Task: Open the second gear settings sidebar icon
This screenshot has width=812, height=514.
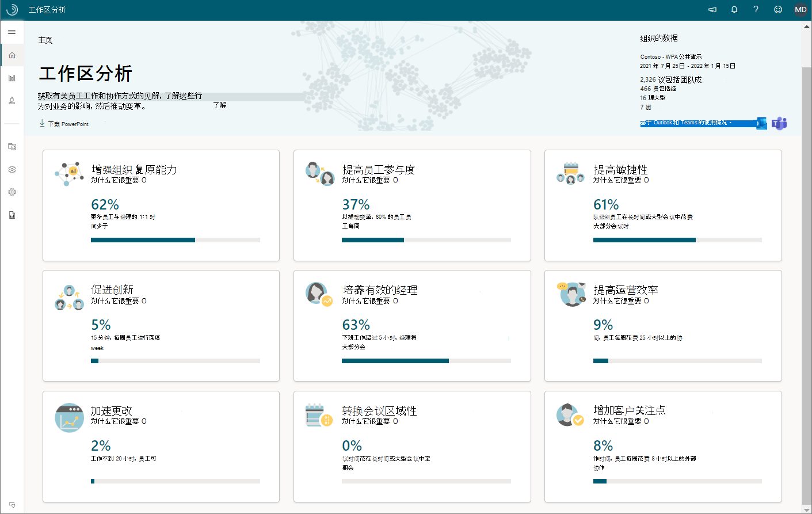Action: [x=12, y=192]
